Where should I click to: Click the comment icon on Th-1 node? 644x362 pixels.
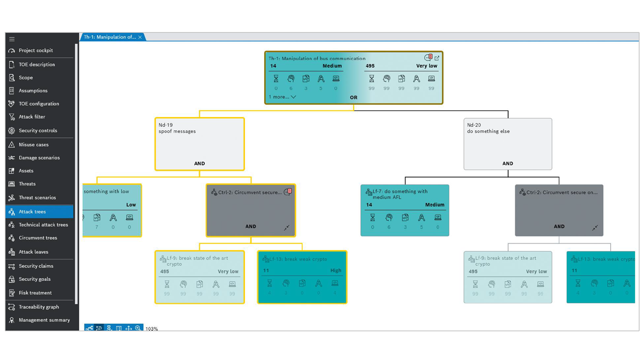pos(428,58)
